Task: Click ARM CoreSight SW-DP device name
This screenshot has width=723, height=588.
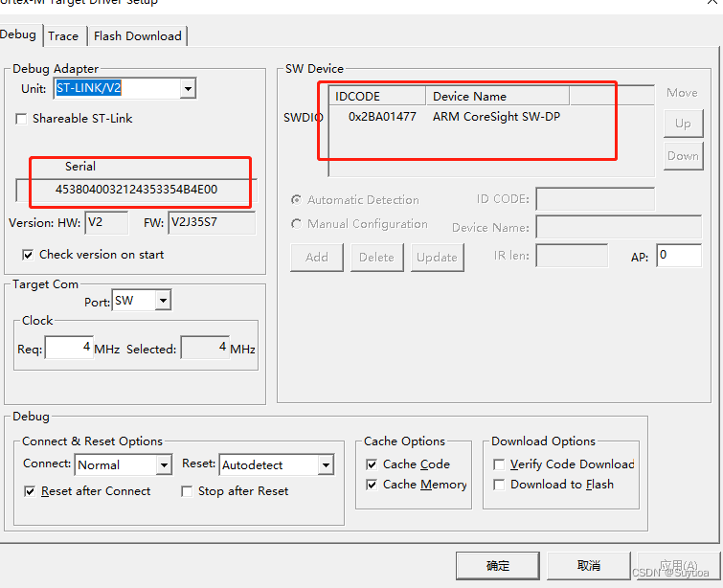Action: coord(496,117)
